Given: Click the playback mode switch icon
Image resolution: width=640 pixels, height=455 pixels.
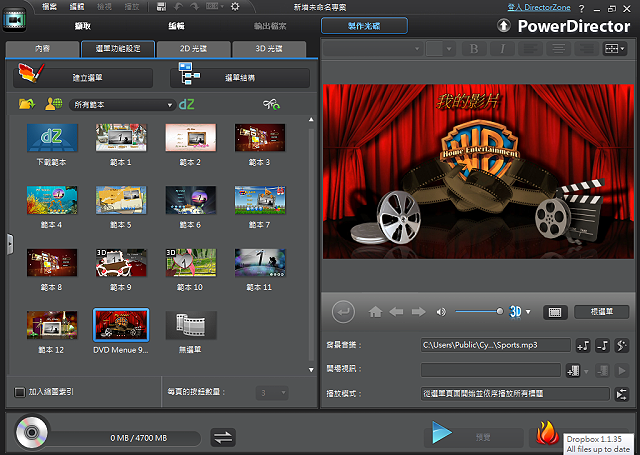Looking at the screenshot, I should (x=622, y=394).
